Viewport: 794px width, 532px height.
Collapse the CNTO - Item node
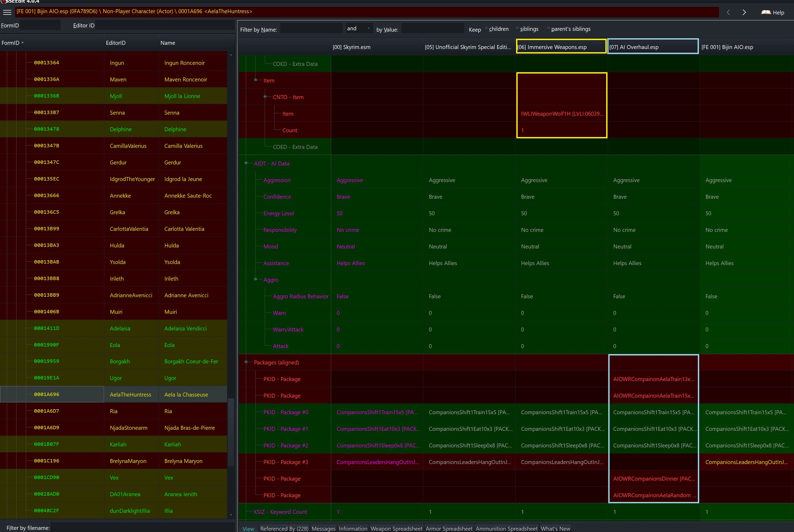click(265, 97)
